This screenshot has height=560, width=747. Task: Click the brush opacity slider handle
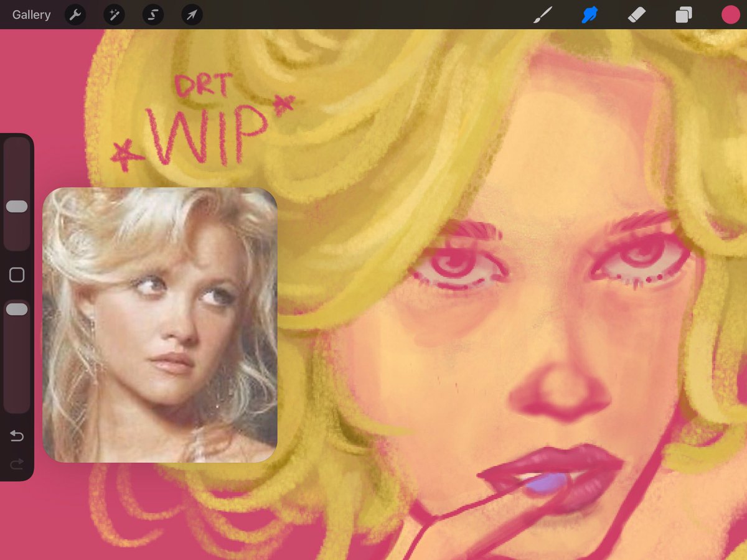point(17,309)
